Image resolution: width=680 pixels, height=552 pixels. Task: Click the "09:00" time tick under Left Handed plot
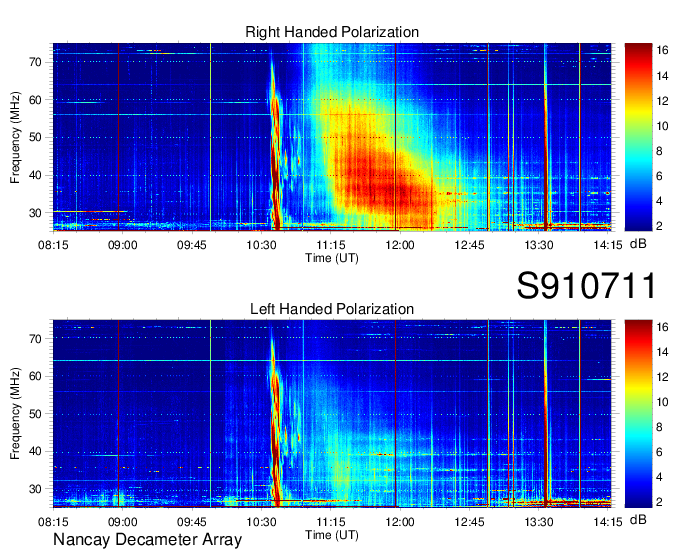click(x=122, y=522)
